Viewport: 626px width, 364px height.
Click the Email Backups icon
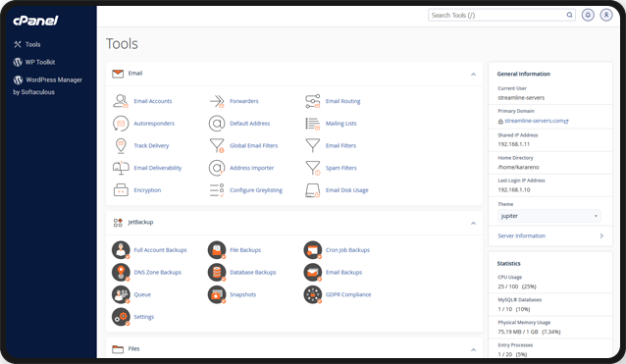coord(313,273)
